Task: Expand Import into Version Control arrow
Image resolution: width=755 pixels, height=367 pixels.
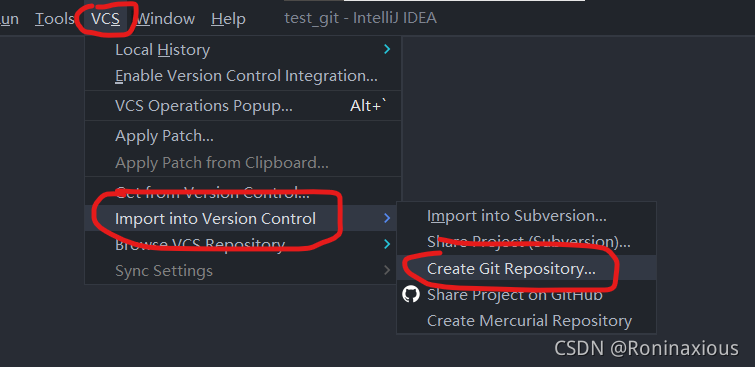Action: point(387,218)
